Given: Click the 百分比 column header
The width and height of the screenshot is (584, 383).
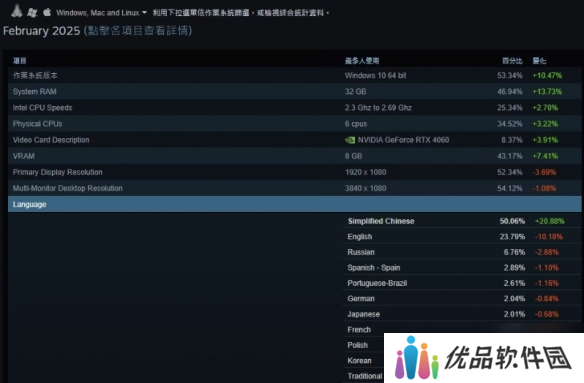Looking at the screenshot, I should pyautogui.click(x=512, y=61).
